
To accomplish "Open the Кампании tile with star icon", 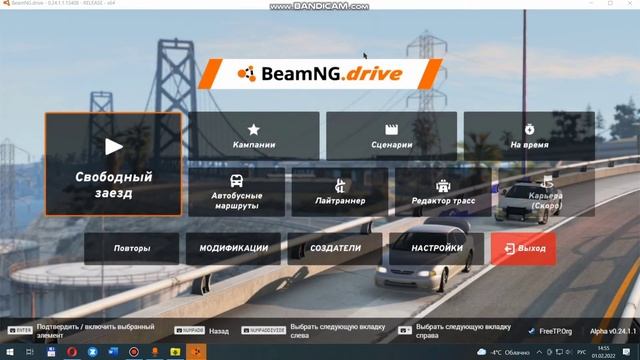I will point(254,136).
